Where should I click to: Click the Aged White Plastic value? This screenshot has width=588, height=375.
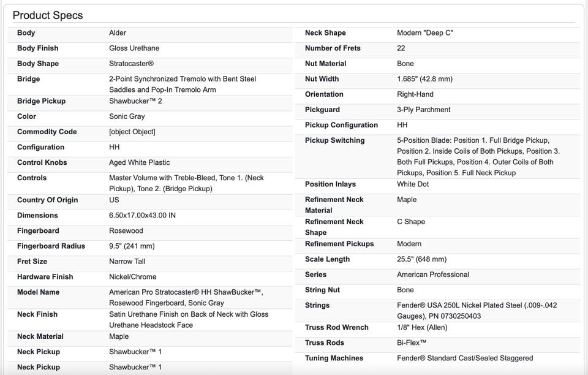point(139,162)
